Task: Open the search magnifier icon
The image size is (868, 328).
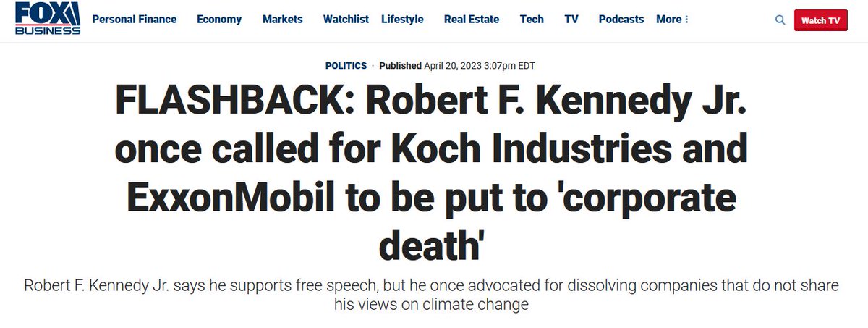Action: pyautogui.click(x=780, y=20)
